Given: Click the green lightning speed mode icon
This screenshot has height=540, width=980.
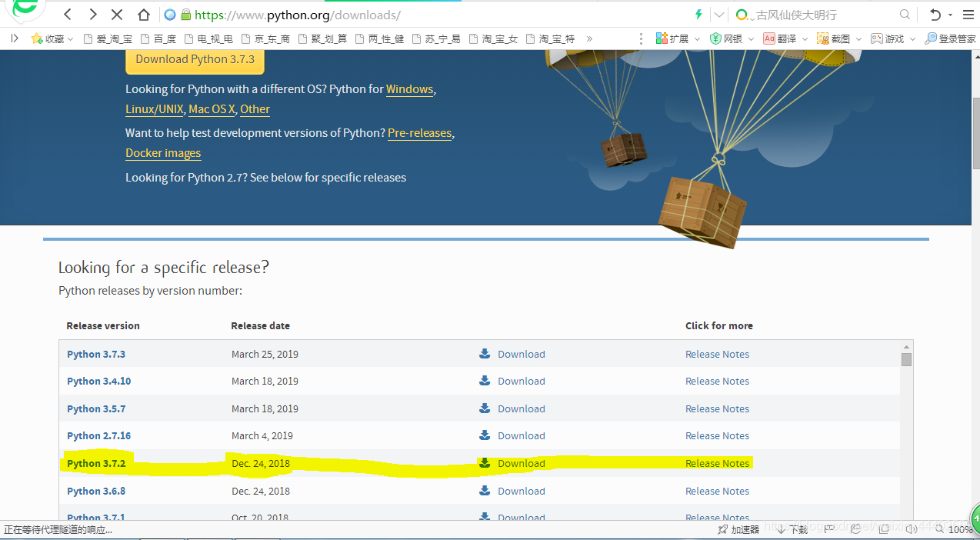Looking at the screenshot, I should pyautogui.click(x=698, y=15).
